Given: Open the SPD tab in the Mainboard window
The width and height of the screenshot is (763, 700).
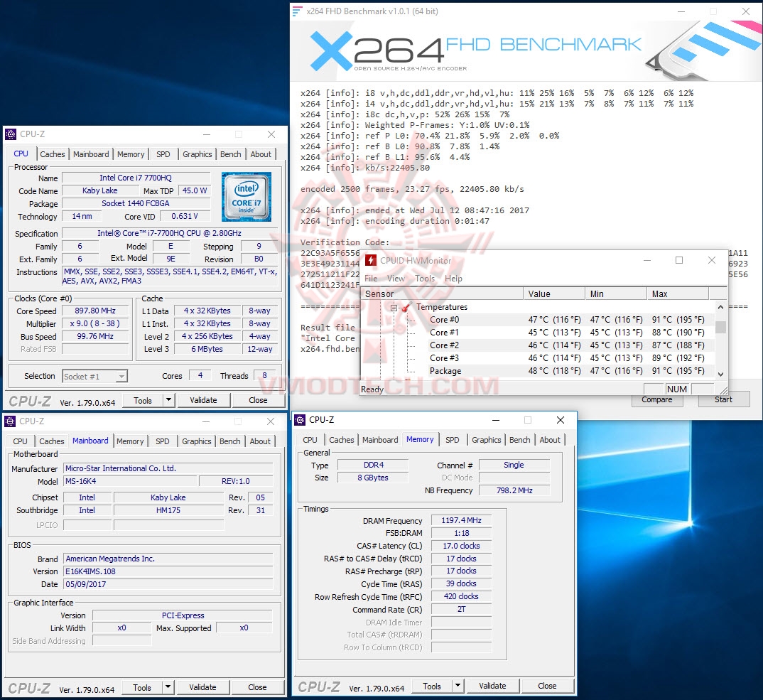Looking at the screenshot, I should coord(163,441).
